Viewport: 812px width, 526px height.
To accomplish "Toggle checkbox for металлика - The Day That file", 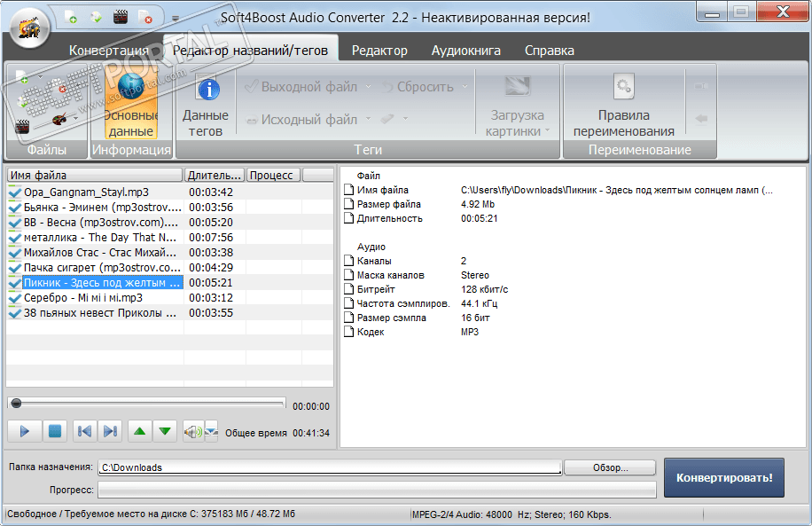I will click(x=14, y=238).
